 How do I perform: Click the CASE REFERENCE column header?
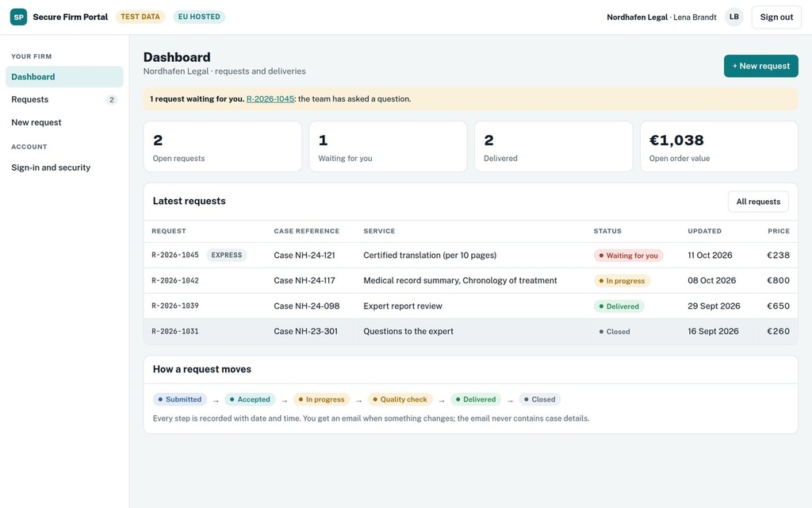pyautogui.click(x=307, y=231)
